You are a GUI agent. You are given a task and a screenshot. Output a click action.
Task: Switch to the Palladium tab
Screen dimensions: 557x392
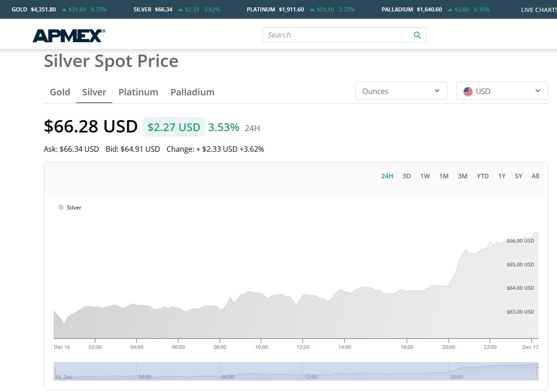pyautogui.click(x=192, y=92)
